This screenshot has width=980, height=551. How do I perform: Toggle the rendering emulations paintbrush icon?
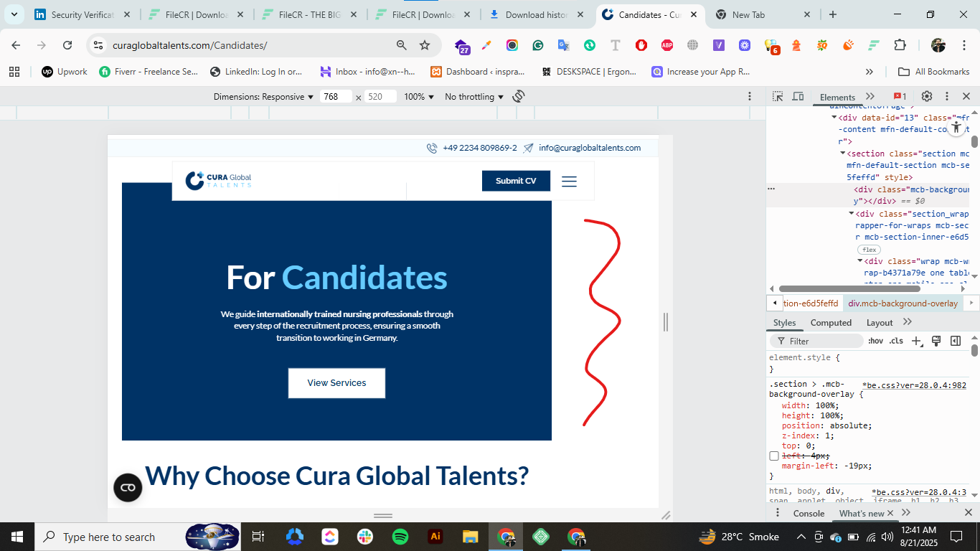point(936,341)
